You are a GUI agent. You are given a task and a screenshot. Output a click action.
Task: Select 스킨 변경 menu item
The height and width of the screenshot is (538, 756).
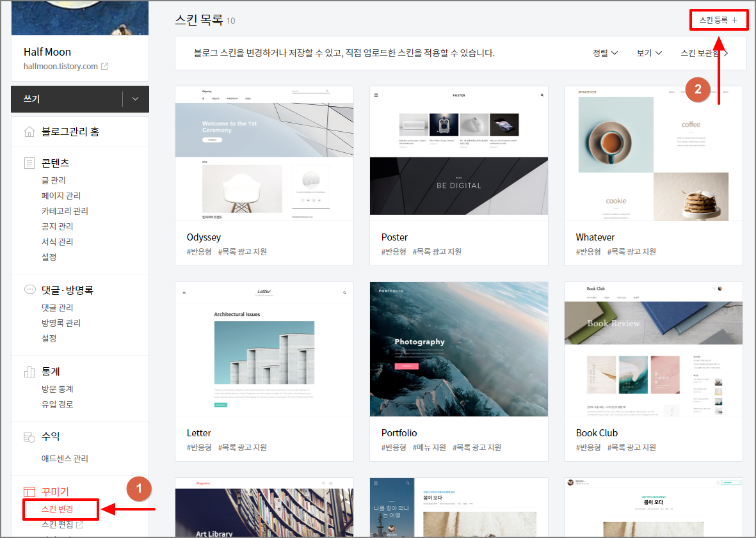[x=58, y=509]
